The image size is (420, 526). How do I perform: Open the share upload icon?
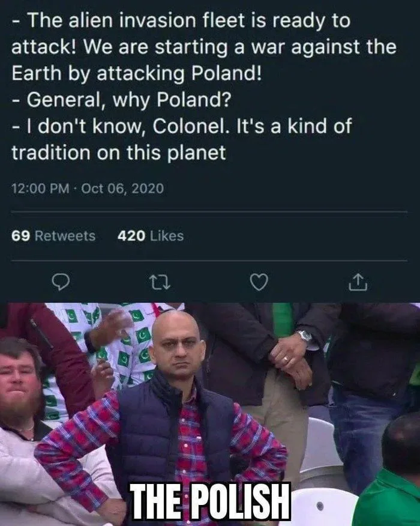(358, 282)
